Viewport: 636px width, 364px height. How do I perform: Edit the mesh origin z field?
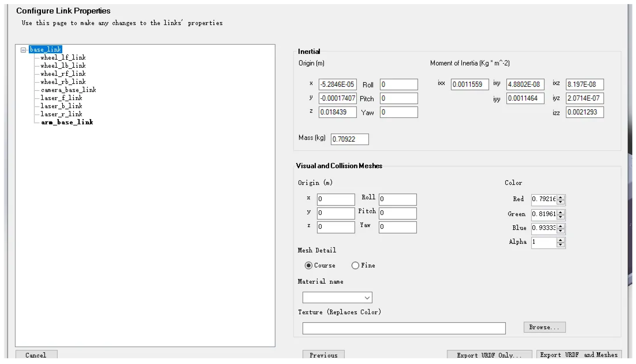[336, 227]
